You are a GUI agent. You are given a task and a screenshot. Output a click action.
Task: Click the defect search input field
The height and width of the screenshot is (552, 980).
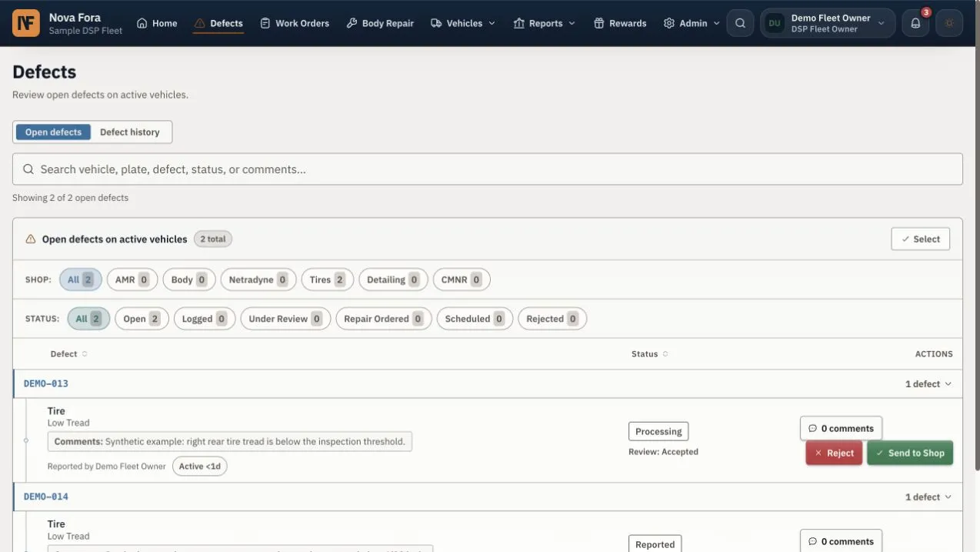[488, 169]
